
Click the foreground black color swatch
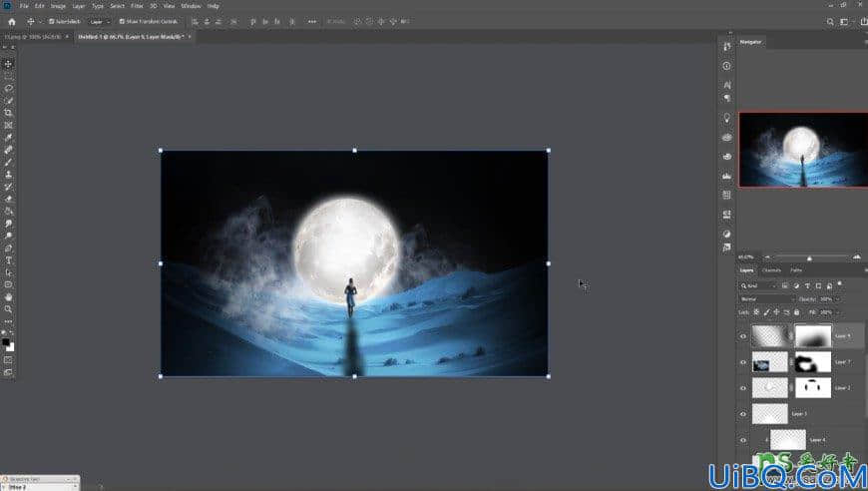(6, 342)
